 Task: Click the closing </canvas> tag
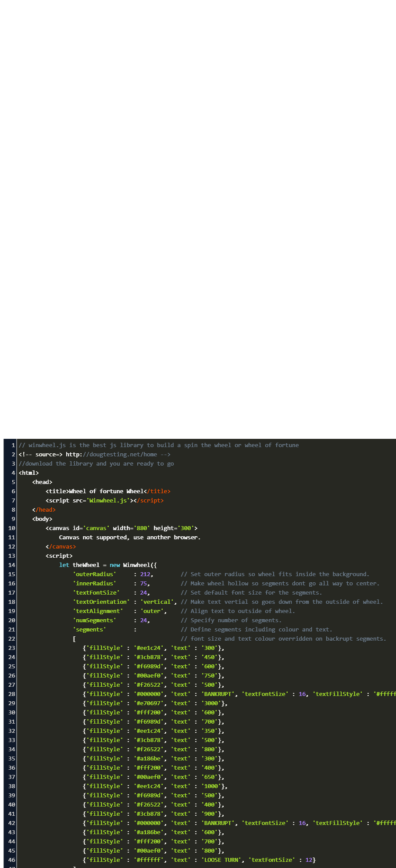(x=61, y=546)
